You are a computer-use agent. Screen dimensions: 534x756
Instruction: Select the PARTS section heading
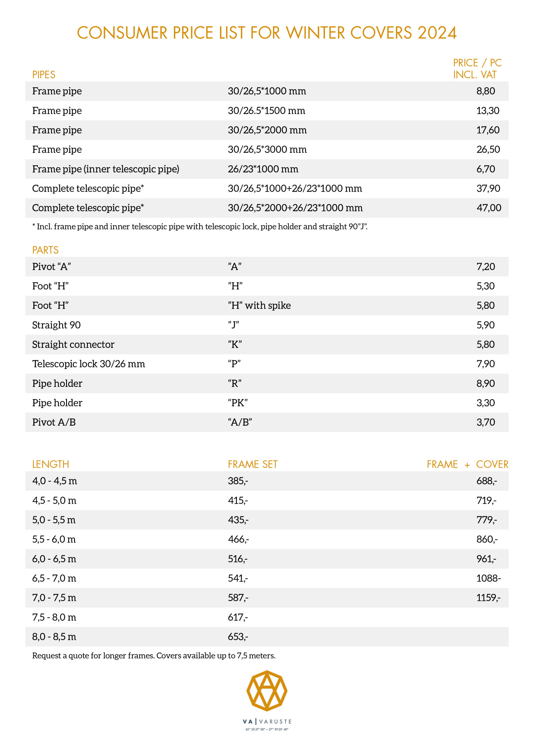(x=45, y=250)
